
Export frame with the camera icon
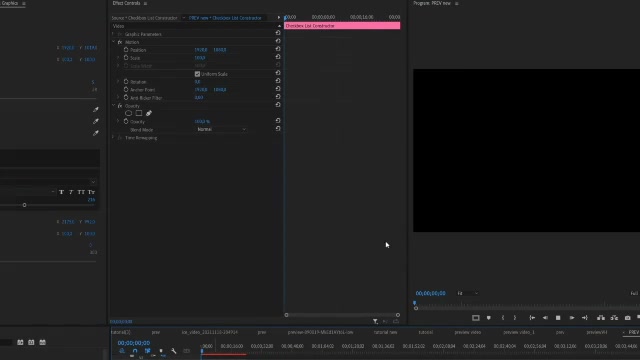pyautogui.click(x=628, y=318)
